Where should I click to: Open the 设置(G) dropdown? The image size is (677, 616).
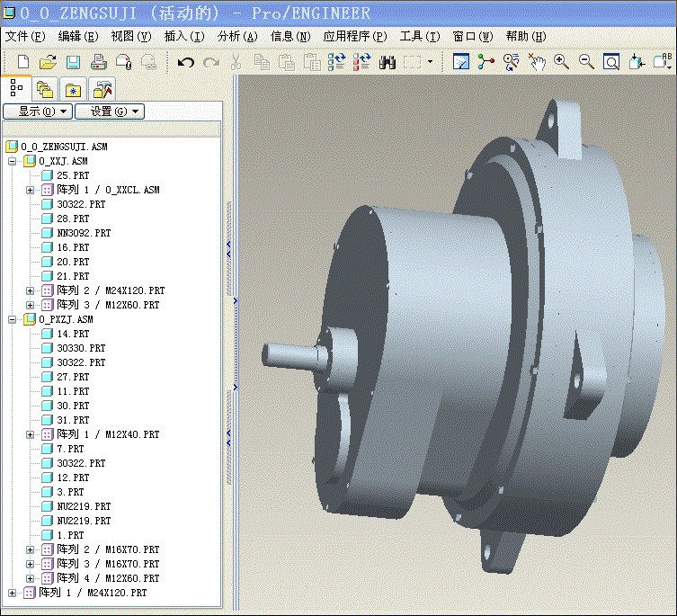point(110,112)
